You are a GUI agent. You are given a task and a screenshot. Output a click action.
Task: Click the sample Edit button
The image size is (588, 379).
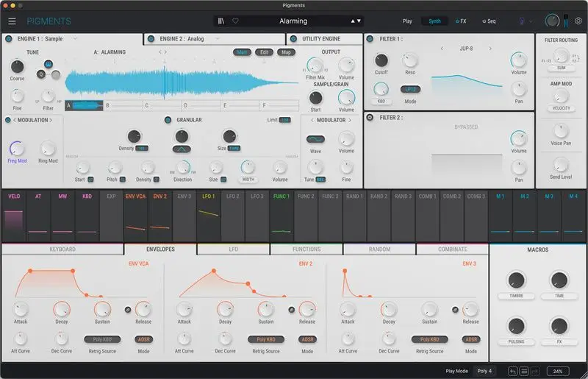tap(264, 52)
